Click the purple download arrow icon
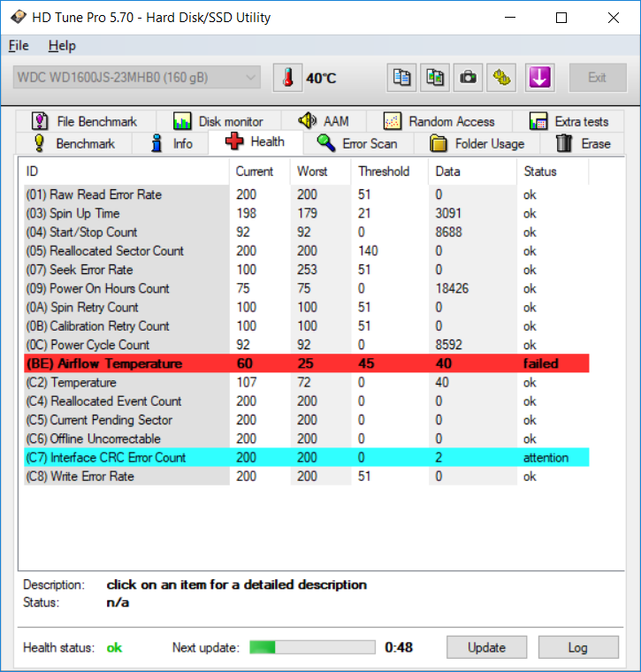The height and width of the screenshot is (672, 641). (540, 78)
